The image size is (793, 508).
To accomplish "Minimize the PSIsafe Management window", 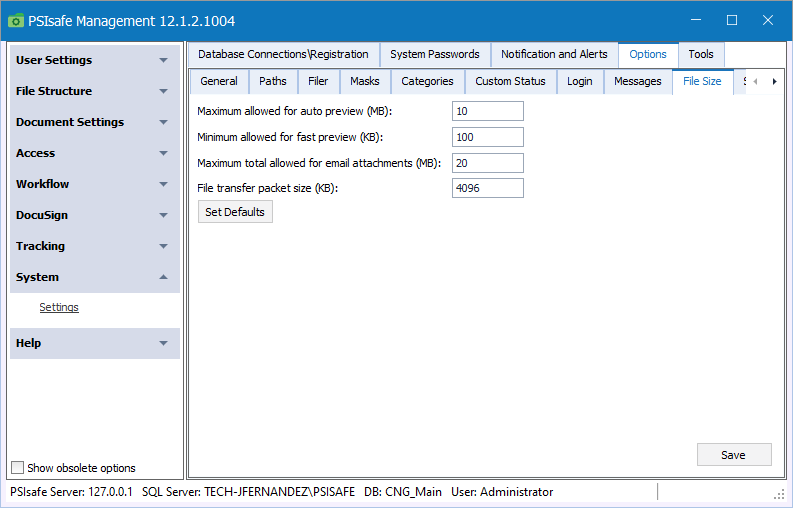I will coord(696,20).
